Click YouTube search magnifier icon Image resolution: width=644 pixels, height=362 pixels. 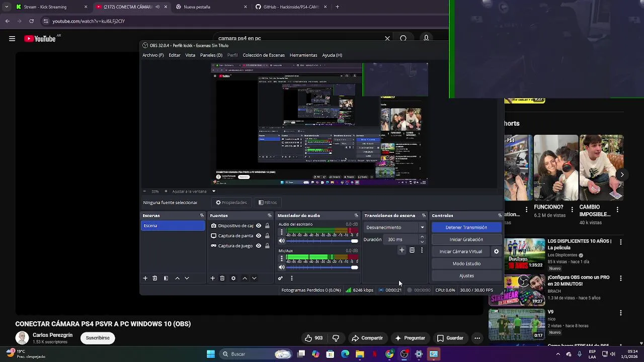point(404,38)
